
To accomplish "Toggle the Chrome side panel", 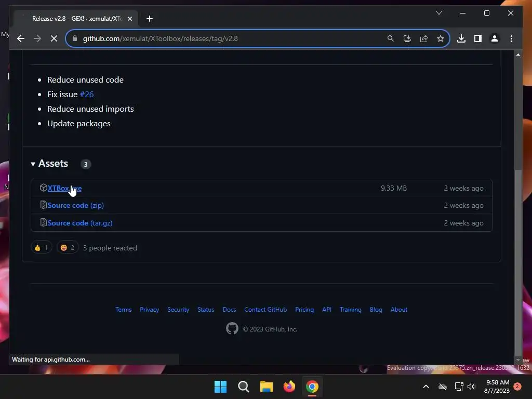I will tap(478, 38).
